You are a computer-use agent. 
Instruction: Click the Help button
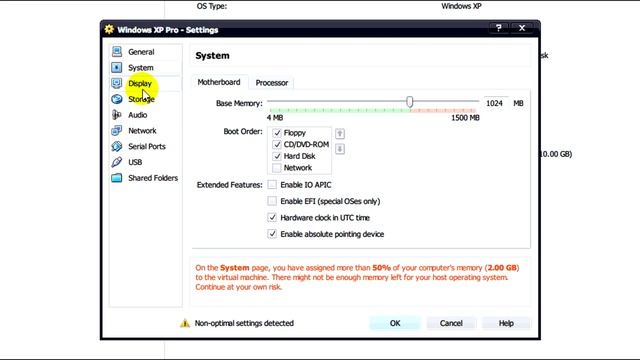[x=506, y=323]
